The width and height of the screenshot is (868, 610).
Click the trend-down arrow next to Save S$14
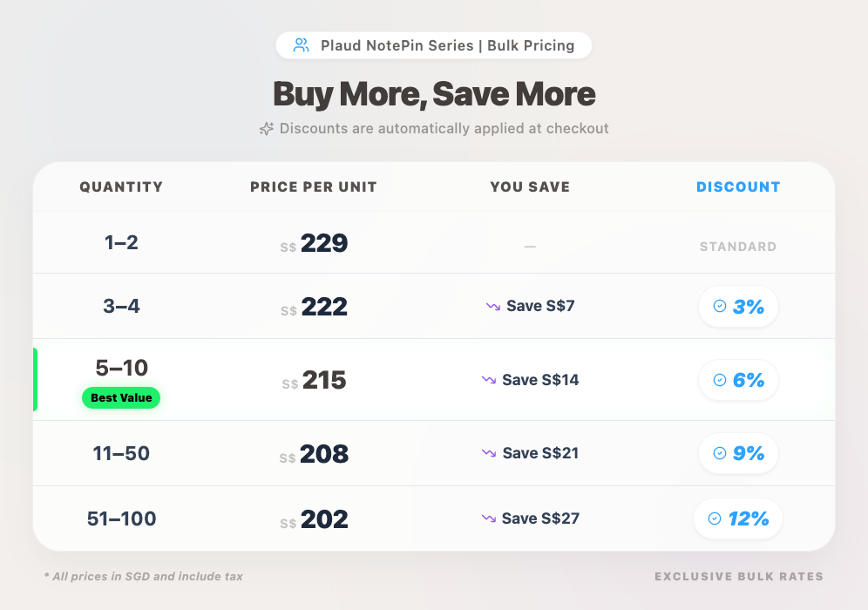click(489, 380)
